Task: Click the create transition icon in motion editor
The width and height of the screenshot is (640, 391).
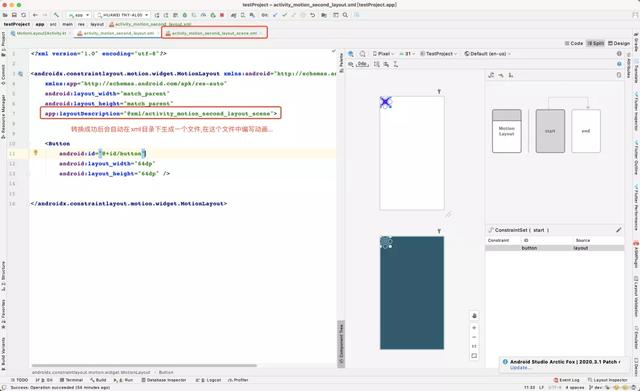Action: pyautogui.click(x=501, y=76)
